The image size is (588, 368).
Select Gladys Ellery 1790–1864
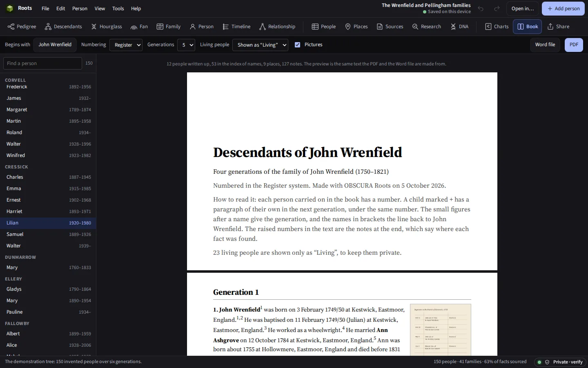pyautogui.click(x=48, y=289)
